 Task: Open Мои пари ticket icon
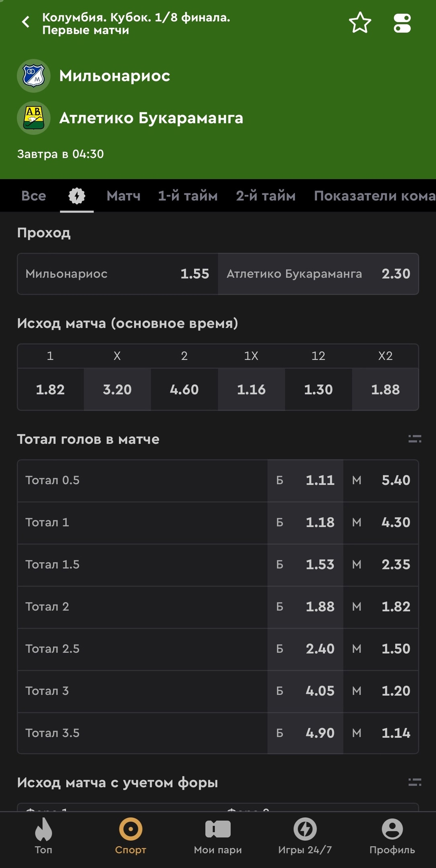(218, 836)
